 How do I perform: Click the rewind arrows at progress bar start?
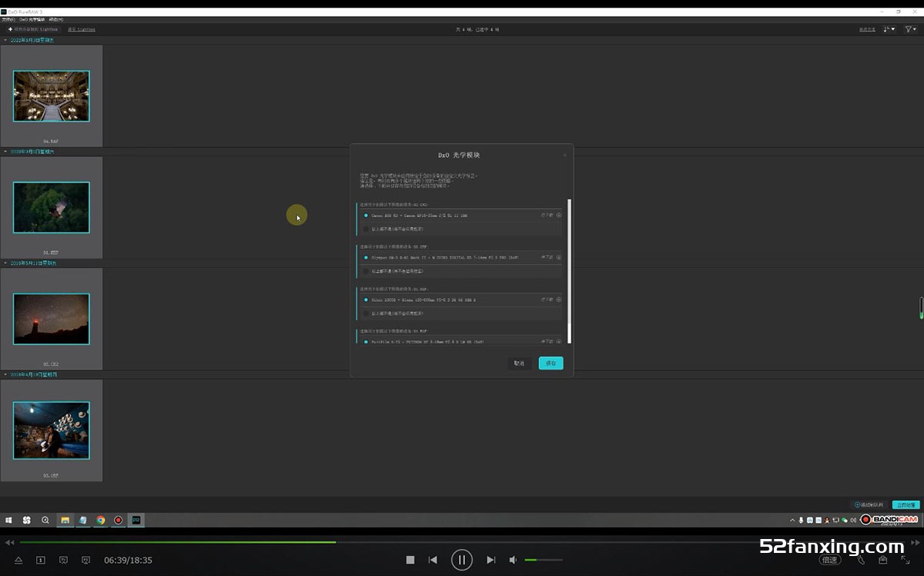point(9,542)
